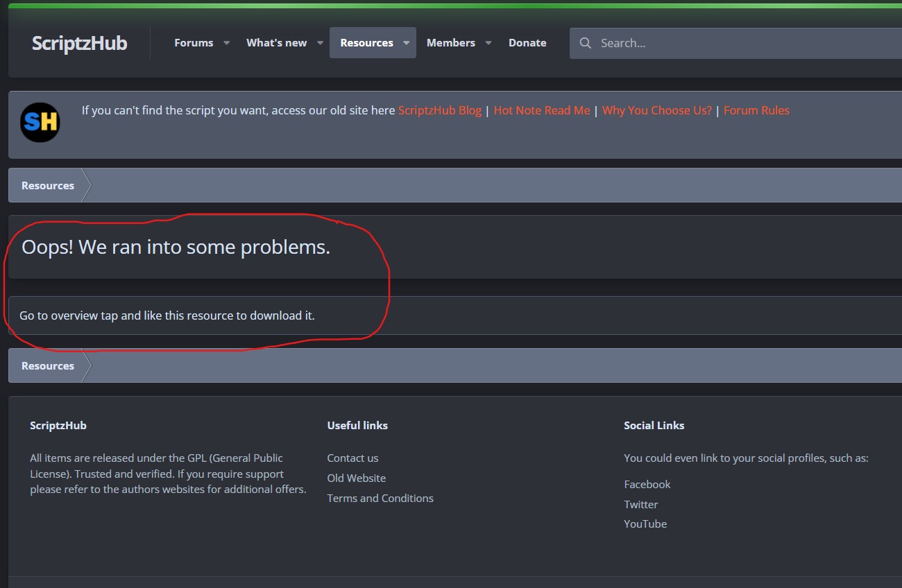Click the SH round avatar icon

pos(40,123)
